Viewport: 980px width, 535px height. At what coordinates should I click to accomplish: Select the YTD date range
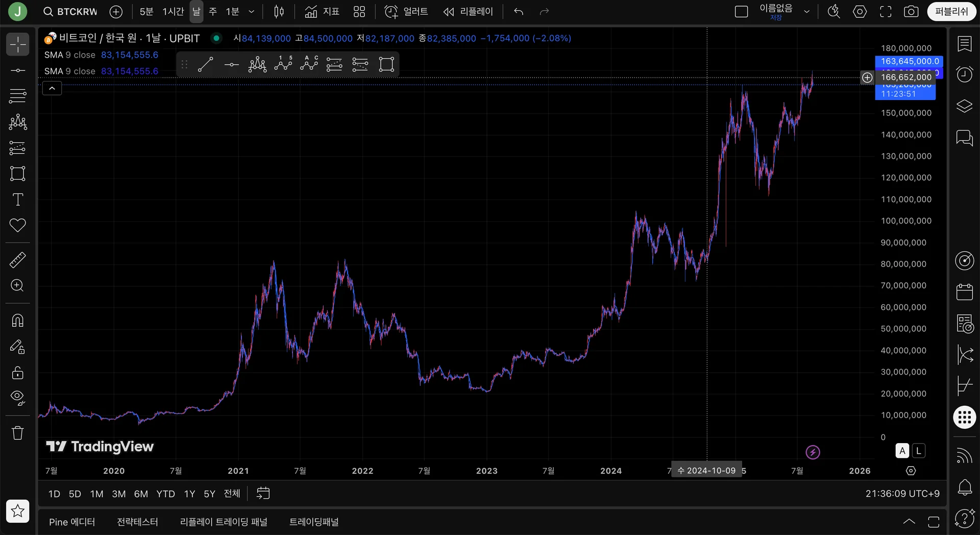click(165, 494)
